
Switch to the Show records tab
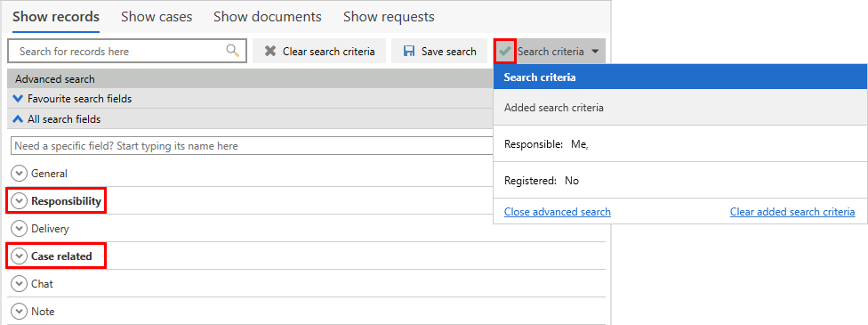(x=56, y=17)
